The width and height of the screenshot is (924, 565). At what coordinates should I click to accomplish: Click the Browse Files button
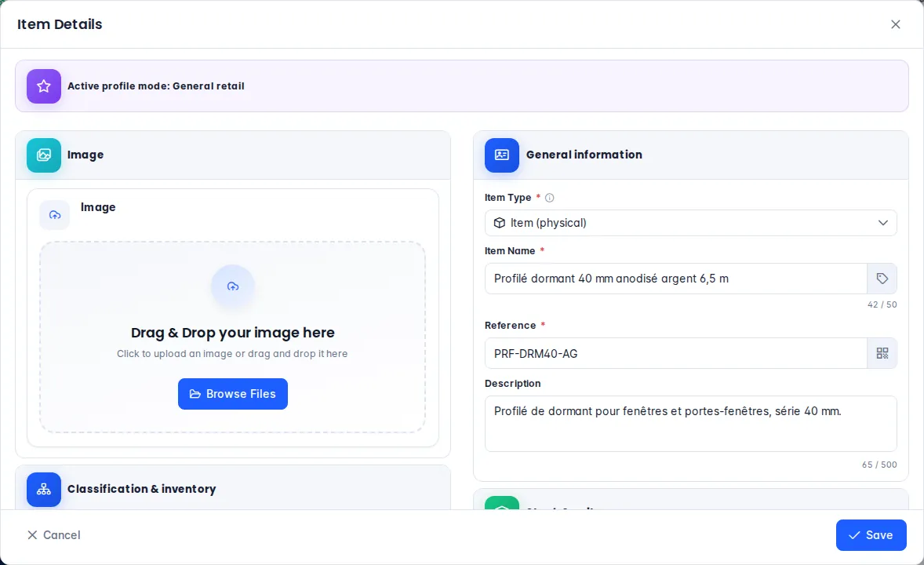[x=233, y=394]
